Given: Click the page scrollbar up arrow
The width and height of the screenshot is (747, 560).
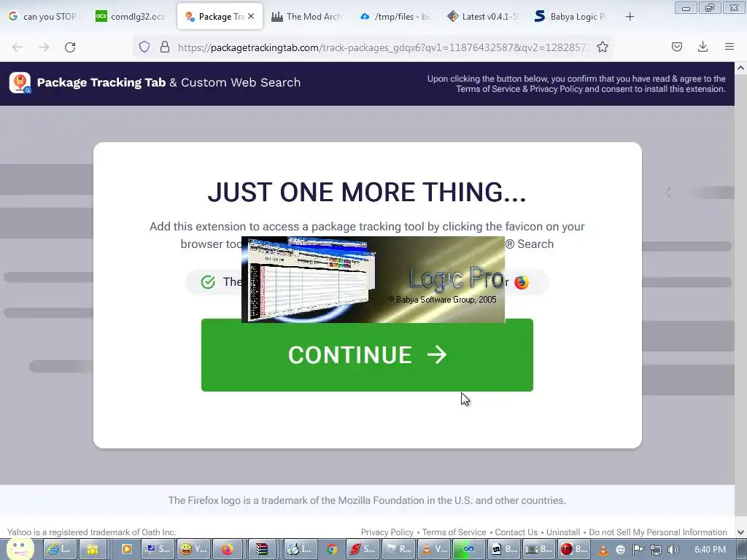Looking at the screenshot, I should (741, 68).
